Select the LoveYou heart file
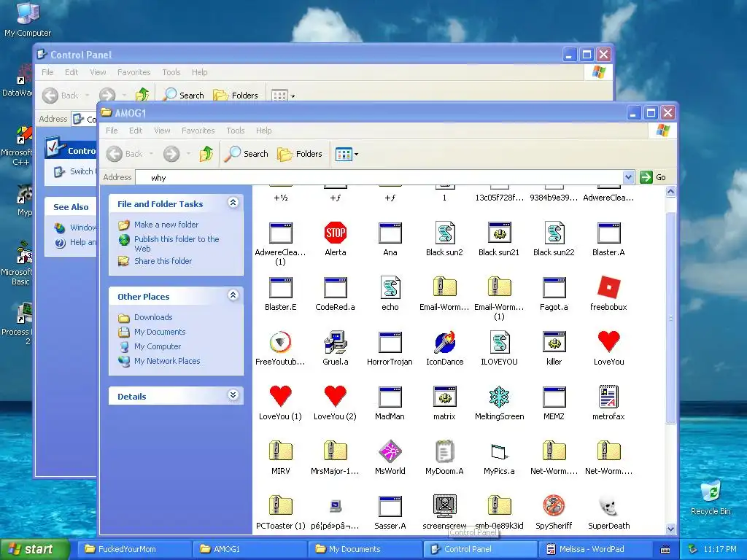The height and width of the screenshot is (560, 747). pyautogui.click(x=608, y=343)
